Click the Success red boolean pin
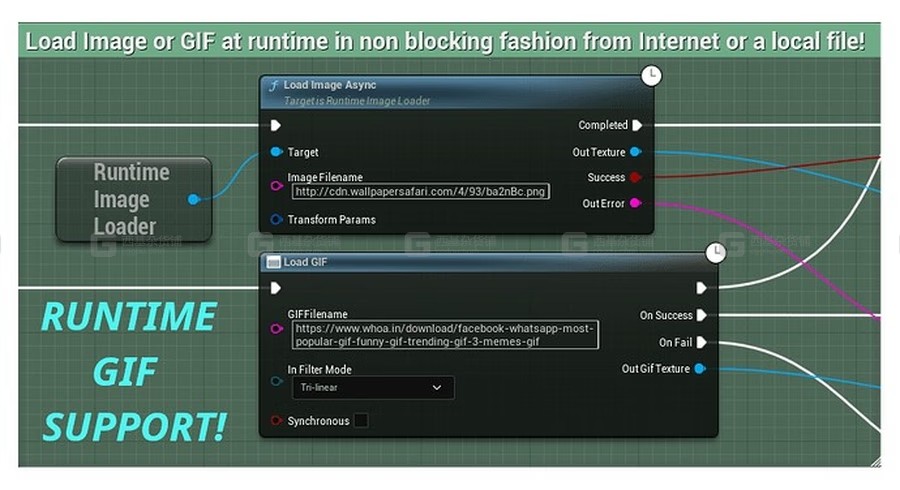This screenshot has height=490, width=900. [x=636, y=178]
